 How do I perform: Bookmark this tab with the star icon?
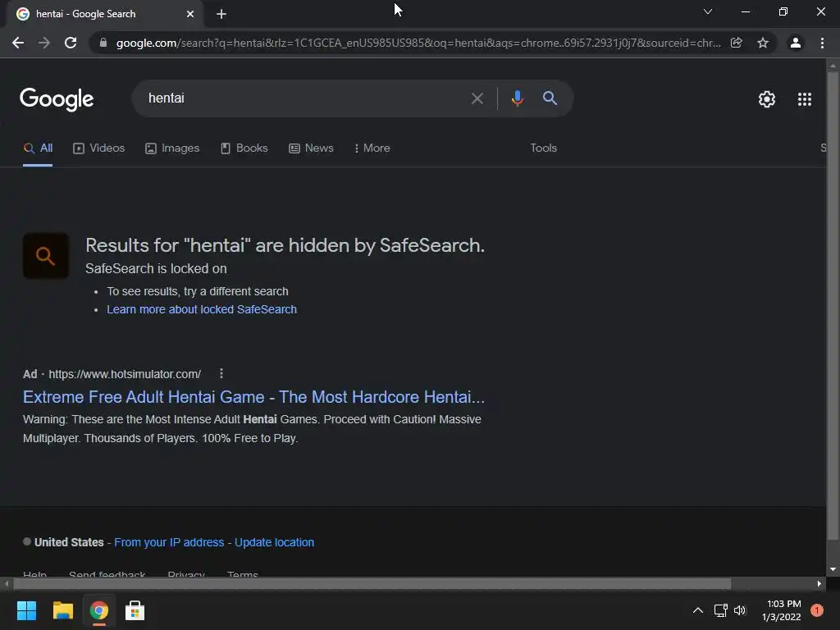[763, 43]
